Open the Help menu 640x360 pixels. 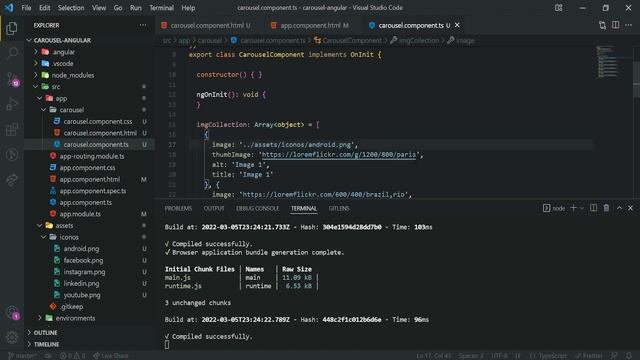pyautogui.click(x=188, y=8)
